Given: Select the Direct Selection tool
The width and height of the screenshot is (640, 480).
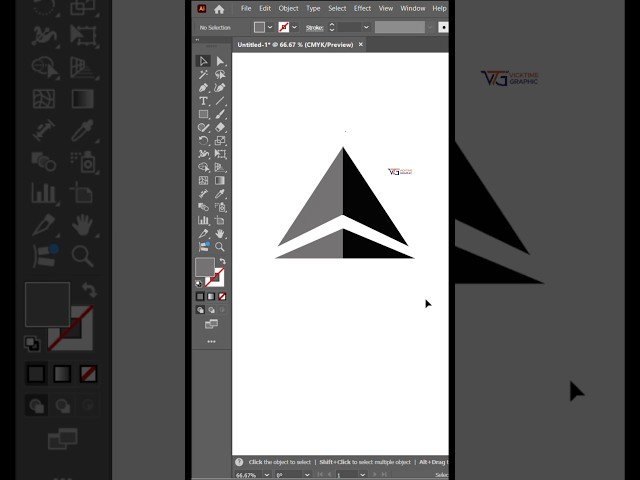Looking at the screenshot, I should (x=220, y=61).
